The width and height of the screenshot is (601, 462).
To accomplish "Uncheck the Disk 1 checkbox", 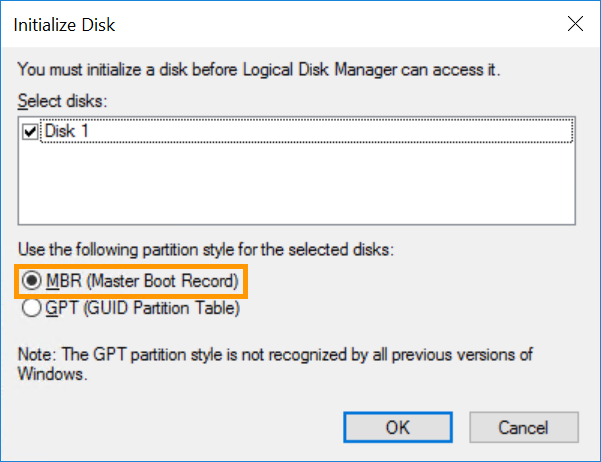I will click(29, 131).
